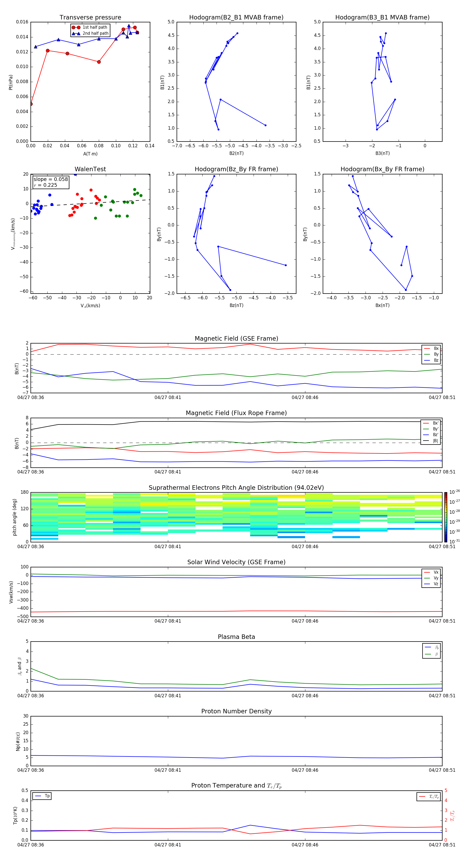The height and width of the screenshot is (868, 473).
Task: Click the dashed regression line in WalenTest
Action: [x=90, y=203]
